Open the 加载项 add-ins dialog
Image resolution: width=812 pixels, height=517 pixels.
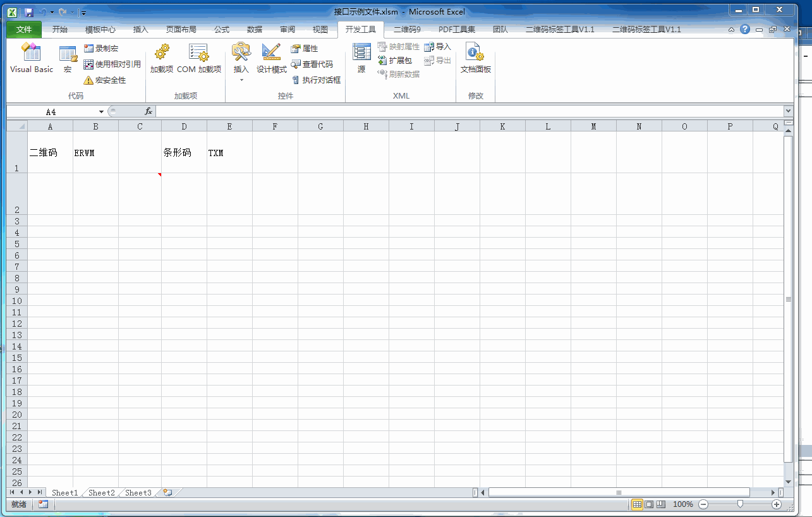click(162, 58)
